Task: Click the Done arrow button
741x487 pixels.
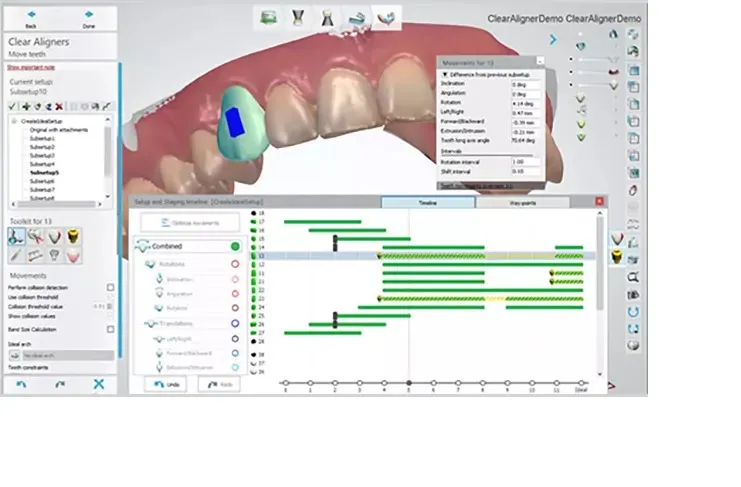Action: (x=90, y=18)
